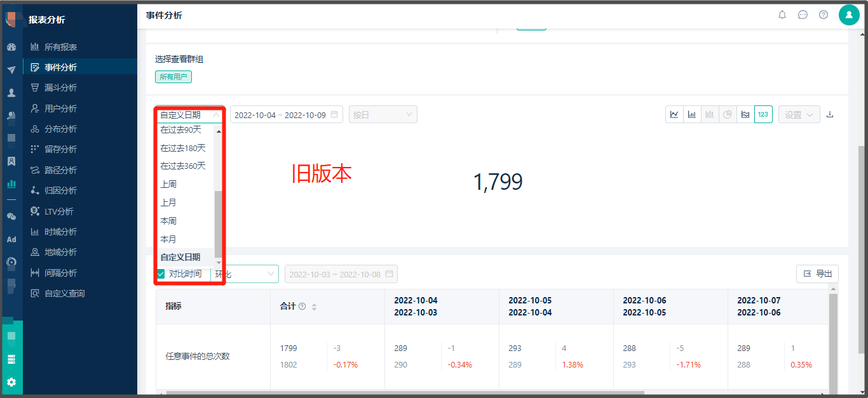868x398 pixels.
Task: Open the 设置 settings dropdown
Action: 799,114
